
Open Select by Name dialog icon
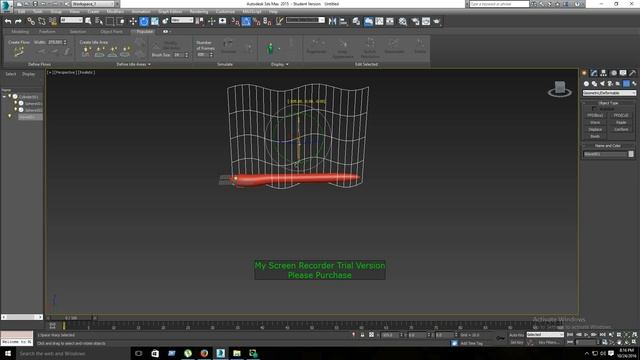tap(99, 21)
